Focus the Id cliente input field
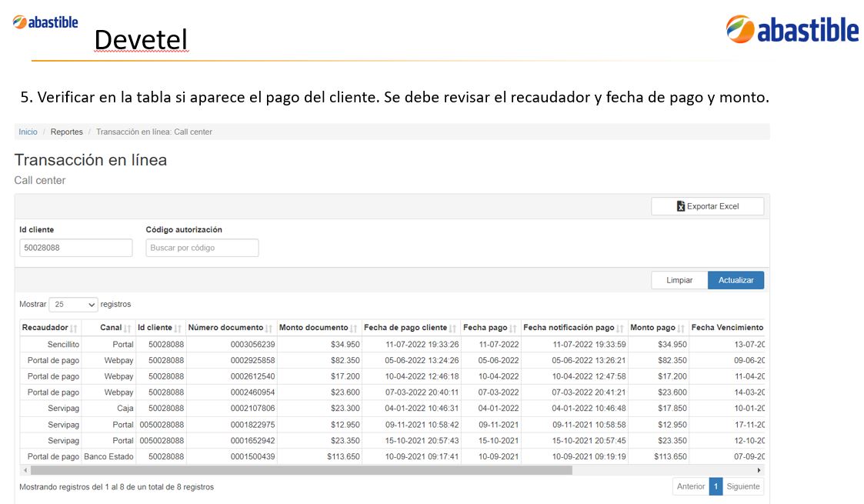The height and width of the screenshot is (504, 864). (76, 248)
